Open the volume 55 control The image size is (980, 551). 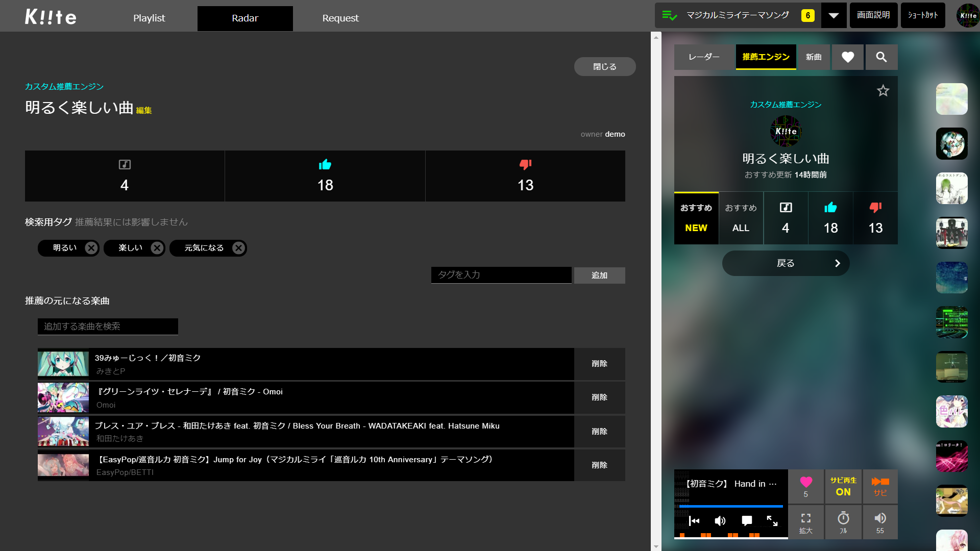coord(880,522)
